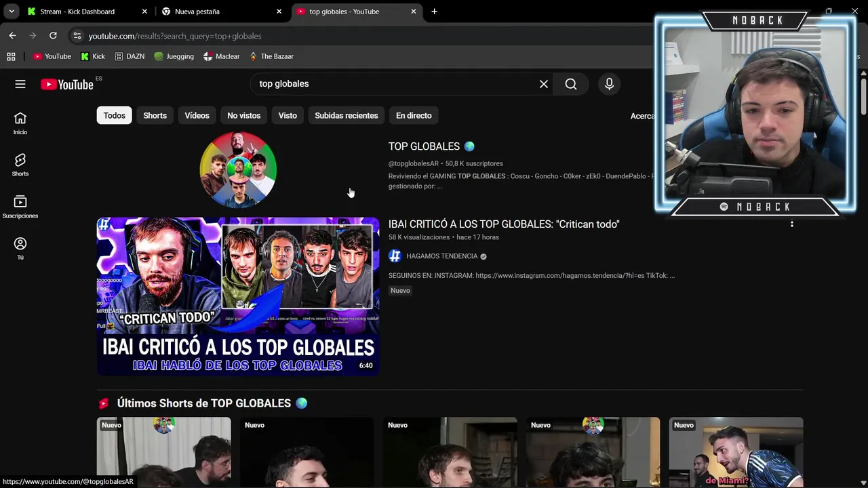Open Inicio in the sidebar
Viewport: 868px width, 488px height.
click(20, 124)
